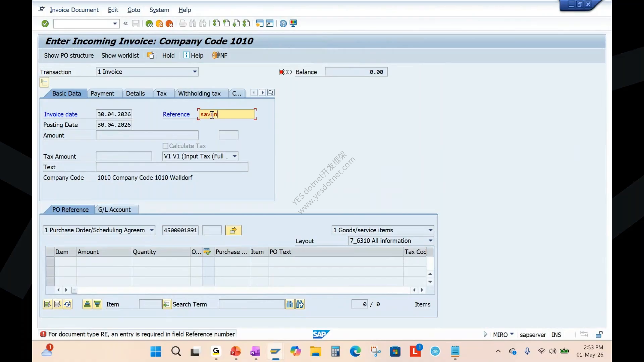Viewport: 644px width, 362px height.
Task: Click the item grid horizontal scroll right arrow
Action: point(422,290)
